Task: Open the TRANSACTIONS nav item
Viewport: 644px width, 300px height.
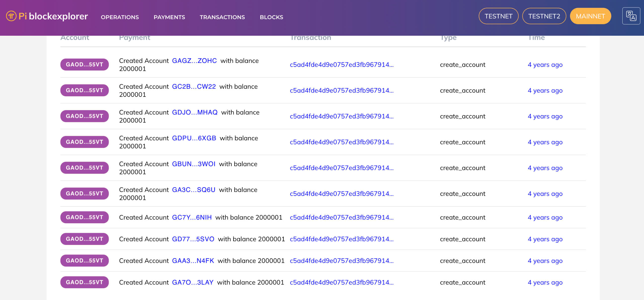Action: coord(222,17)
